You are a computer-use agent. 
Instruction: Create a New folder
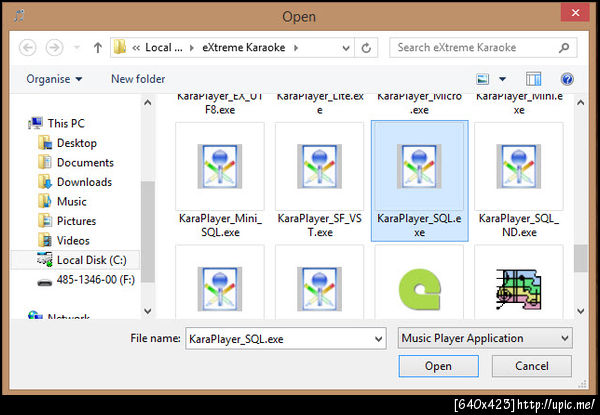[138, 79]
